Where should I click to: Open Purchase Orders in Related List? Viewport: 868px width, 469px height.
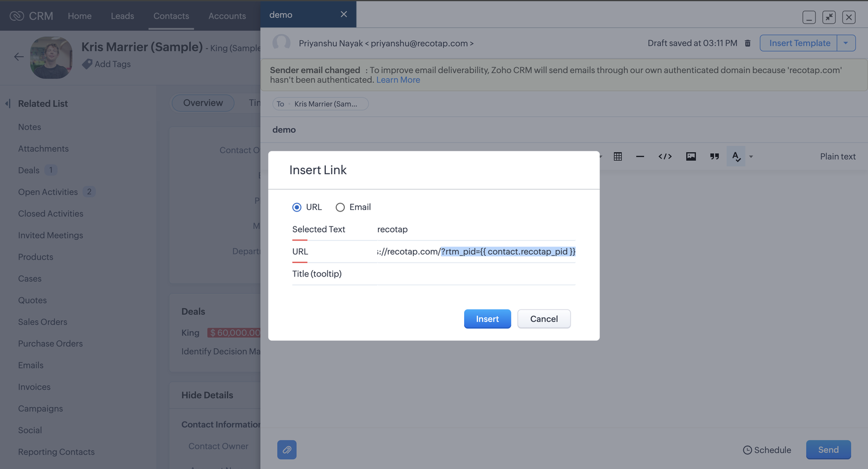(x=50, y=344)
